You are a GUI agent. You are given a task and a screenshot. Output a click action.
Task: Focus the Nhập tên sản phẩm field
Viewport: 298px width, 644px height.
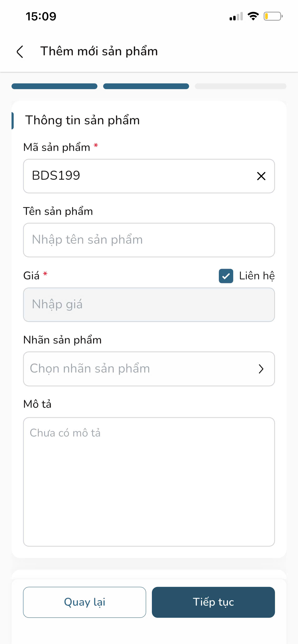149,240
